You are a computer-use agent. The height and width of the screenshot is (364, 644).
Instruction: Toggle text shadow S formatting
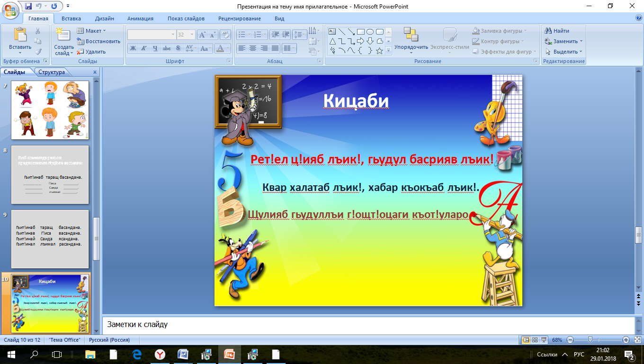click(178, 48)
